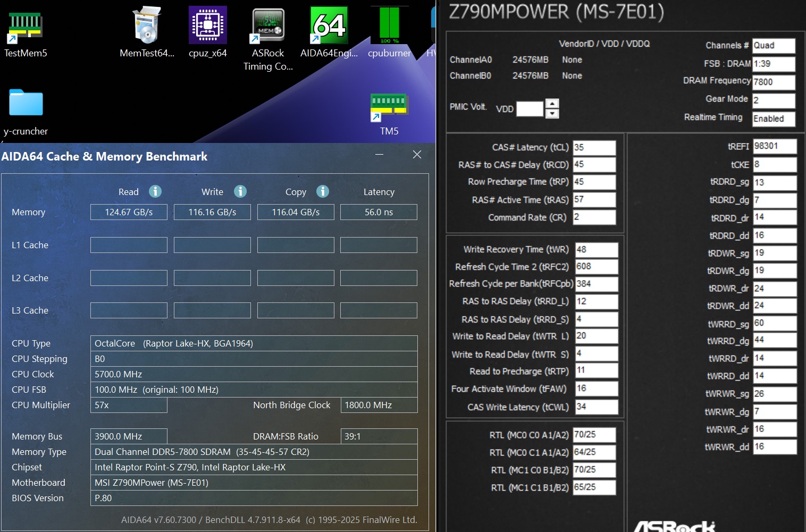The height and width of the screenshot is (532, 806).
Task: Select the Memory Write result 116.16 GB/s
Action: click(x=212, y=212)
